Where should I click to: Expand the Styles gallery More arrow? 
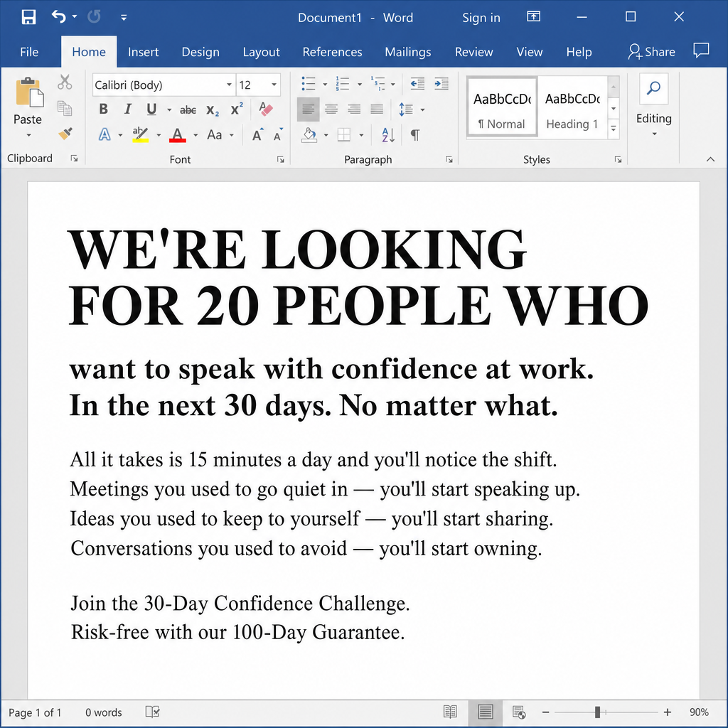pyautogui.click(x=614, y=129)
